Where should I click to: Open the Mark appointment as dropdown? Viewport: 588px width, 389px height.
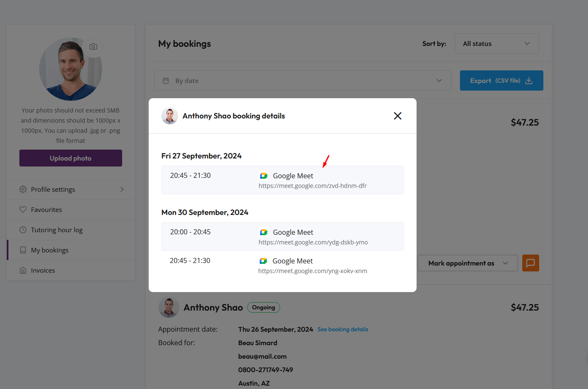[x=467, y=263]
